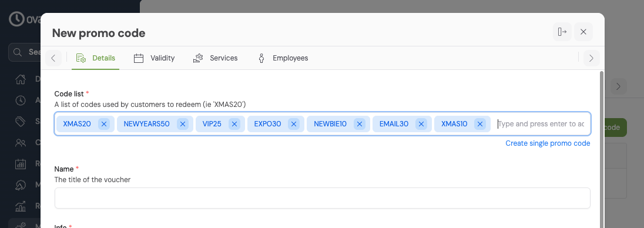
Task: Remove the XMAS10 code chip
Action: tap(479, 123)
